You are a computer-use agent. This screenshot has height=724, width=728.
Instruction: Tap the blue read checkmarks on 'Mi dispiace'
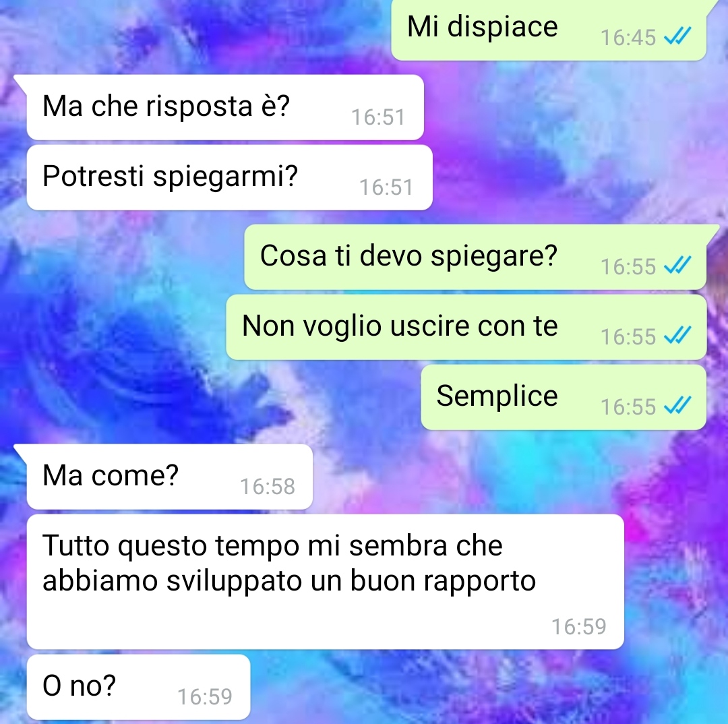tap(677, 36)
